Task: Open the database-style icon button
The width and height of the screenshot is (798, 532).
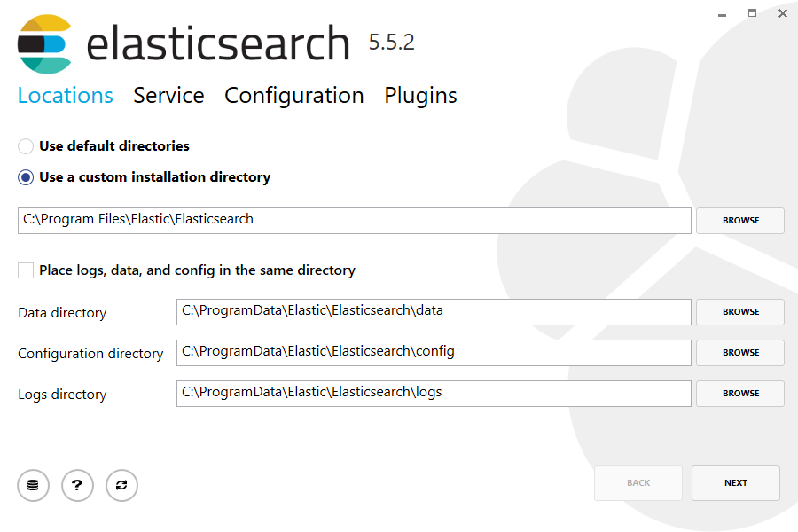Action: [x=33, y=485]
